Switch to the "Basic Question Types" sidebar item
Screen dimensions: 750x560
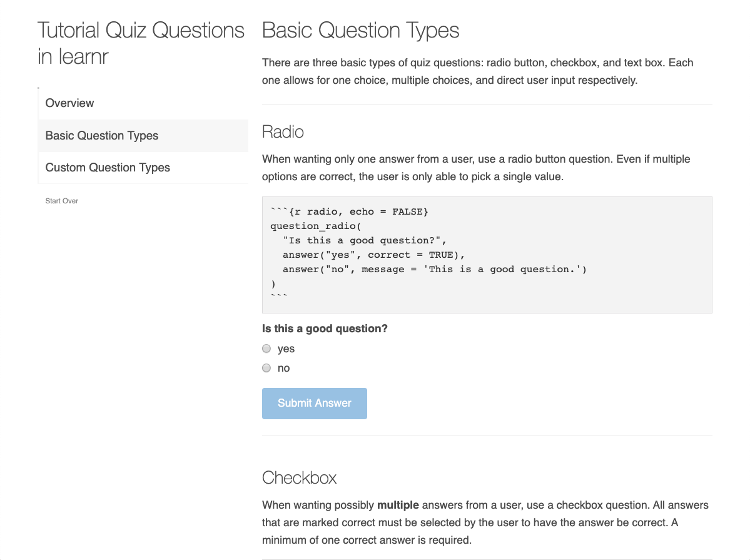[x=101, y=135]
